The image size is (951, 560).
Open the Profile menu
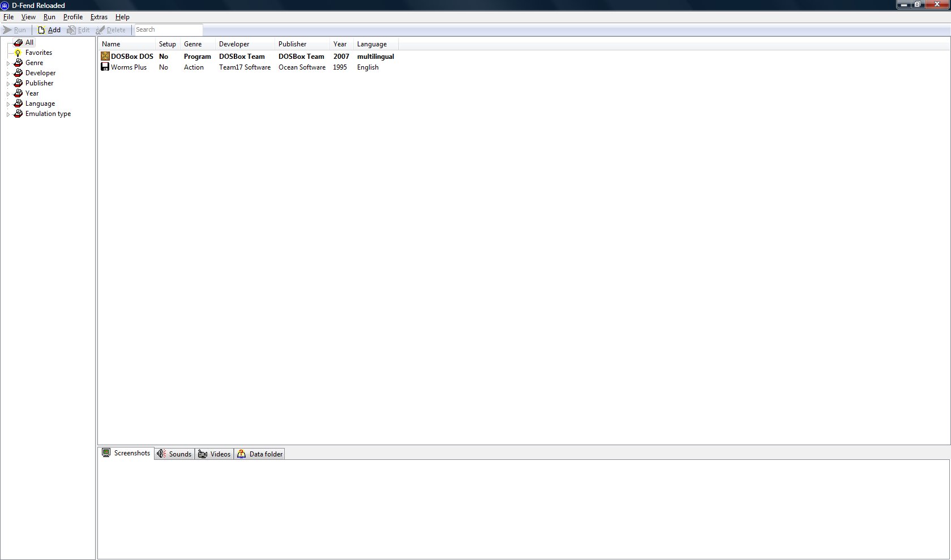(x=72, y=17)
